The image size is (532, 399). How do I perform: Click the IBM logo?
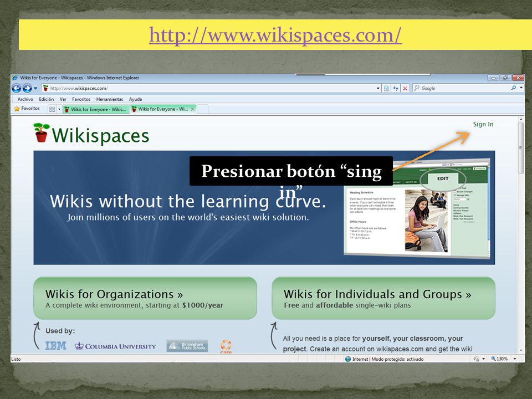pyautogui.click(x=56, y=346)
